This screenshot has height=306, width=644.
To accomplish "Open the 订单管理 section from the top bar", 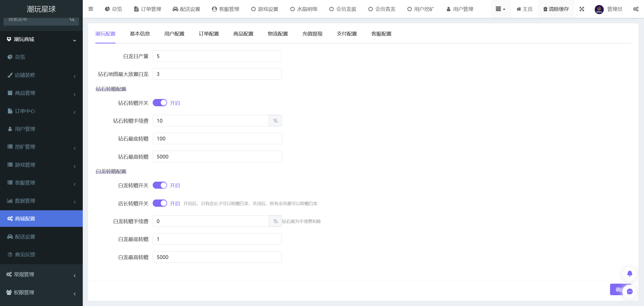I will pyautogui.click(x=151, y=9).
